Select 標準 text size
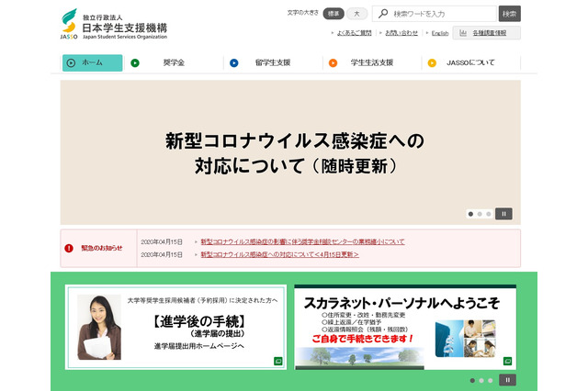The height and width of the screenshot is (391, 588). tap(334, 14)
